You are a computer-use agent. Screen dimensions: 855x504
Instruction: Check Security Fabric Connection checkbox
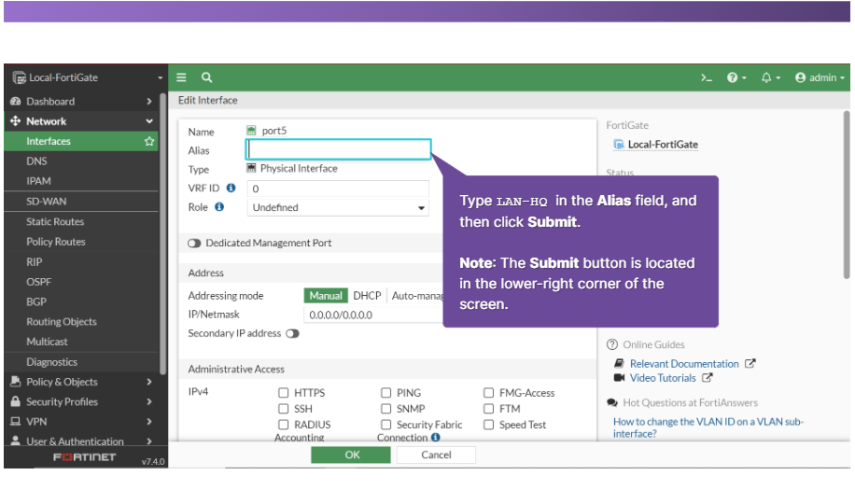[386, 425]
